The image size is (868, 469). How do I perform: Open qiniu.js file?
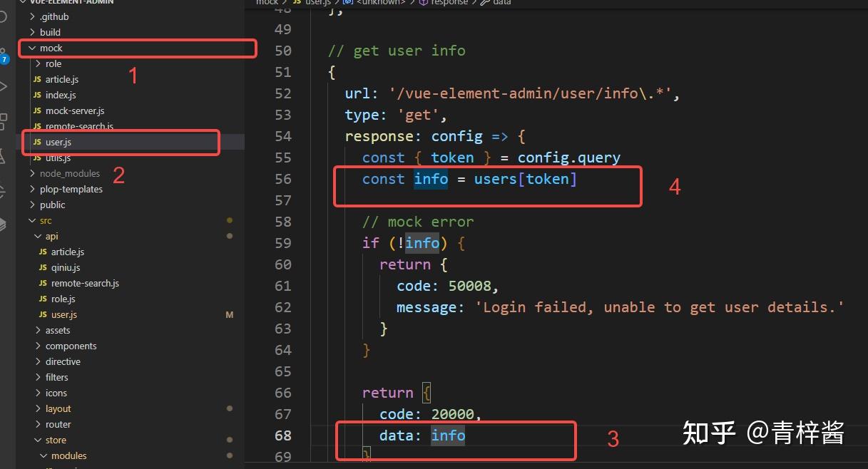pyautogui.click(x=66, y=267)
